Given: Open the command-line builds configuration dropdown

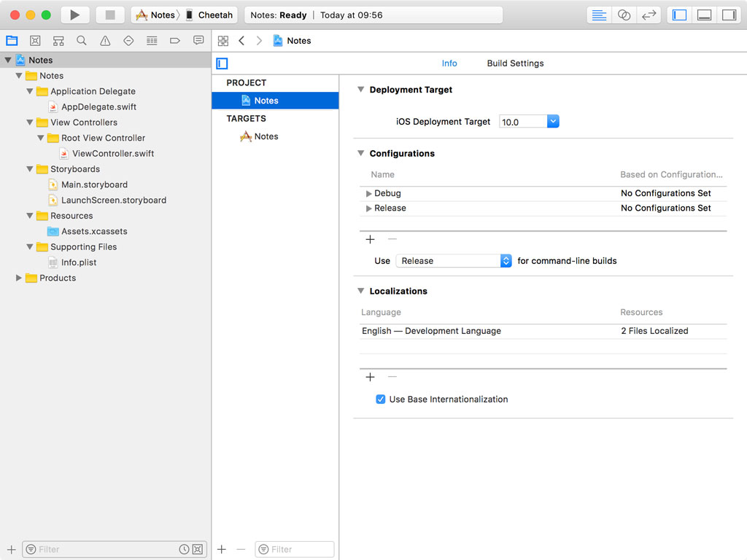Looking at the screenshot, I should (506, 260).
